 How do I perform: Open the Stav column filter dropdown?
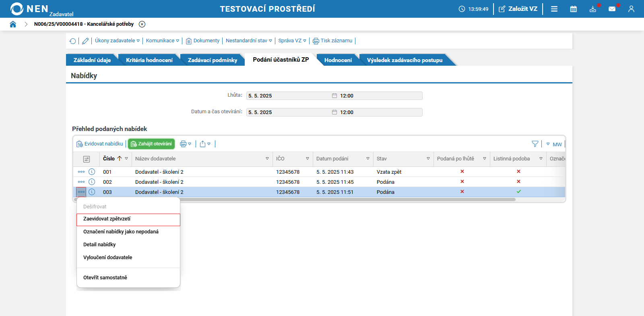tap(428, 159)
